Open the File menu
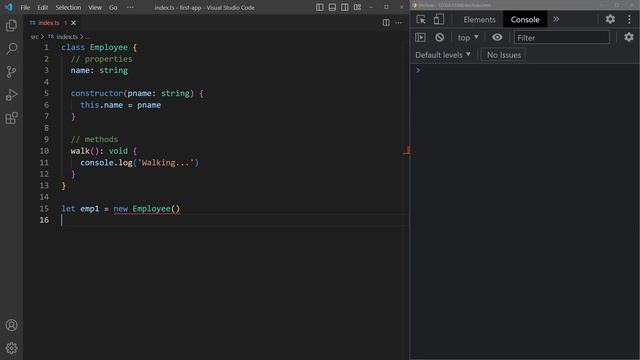Screen dimensions: 640x360 pos(25,7)
